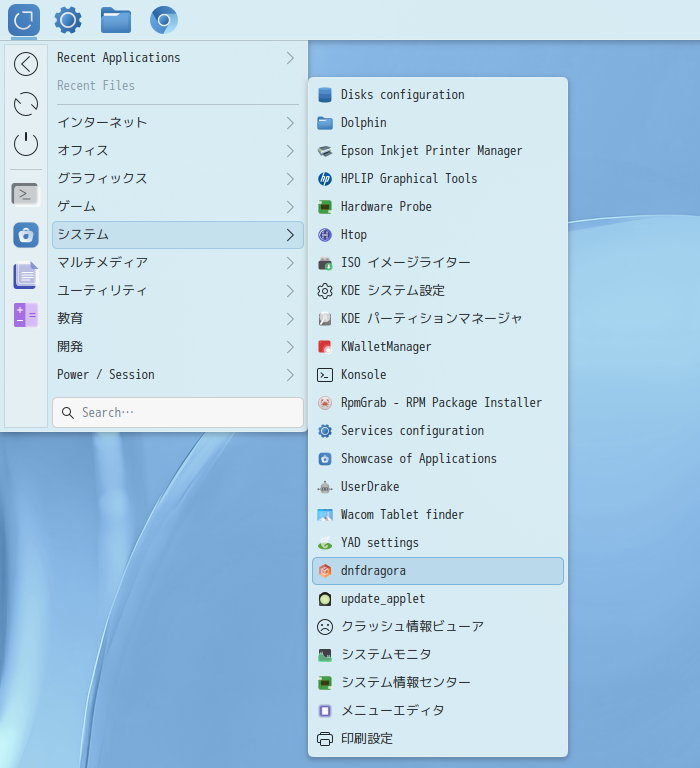Click the ISO イメージライター icon

click(325, 263)
